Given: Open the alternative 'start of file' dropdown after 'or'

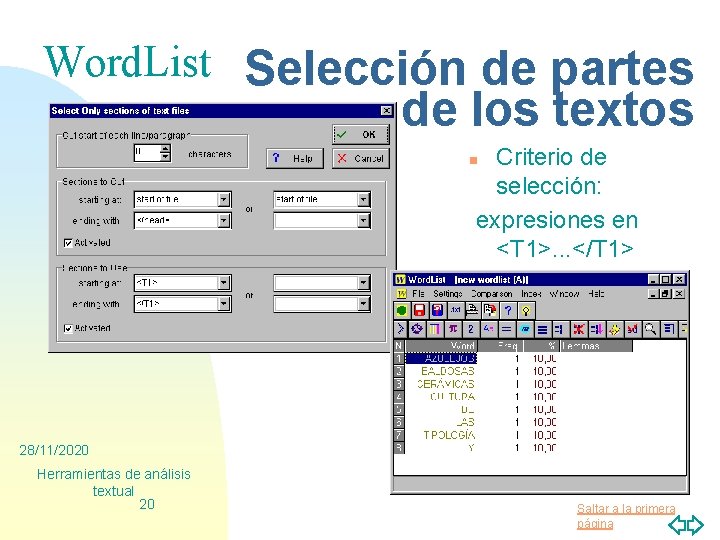Looking at the screenshot, I should coord(363,199).
